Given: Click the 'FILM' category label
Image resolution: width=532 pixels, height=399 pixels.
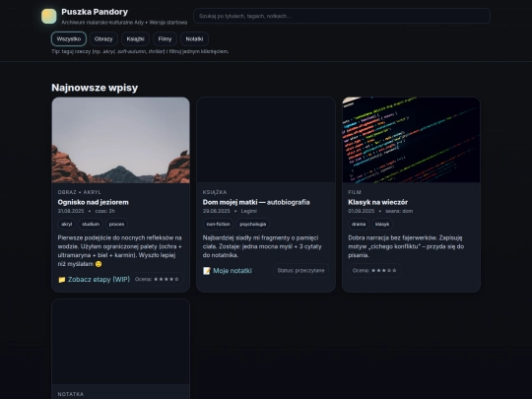Looking at the screenshot, I should pos(355,192).
